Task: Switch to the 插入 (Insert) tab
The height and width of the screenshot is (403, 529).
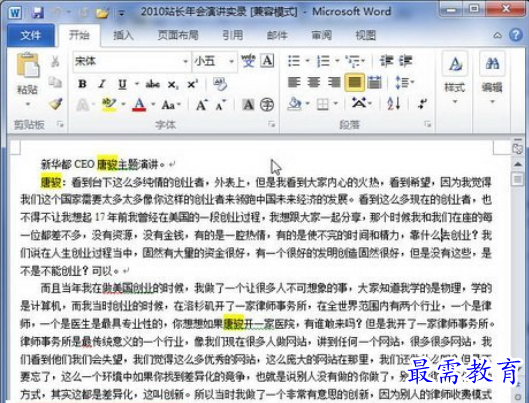Action: (x=123, y=35)
